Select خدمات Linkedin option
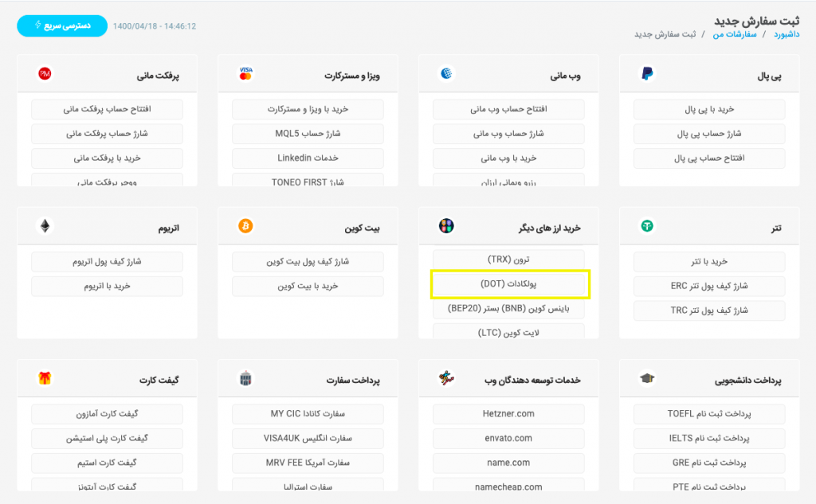Screen dimensions: 816x504 click(308, 158)
